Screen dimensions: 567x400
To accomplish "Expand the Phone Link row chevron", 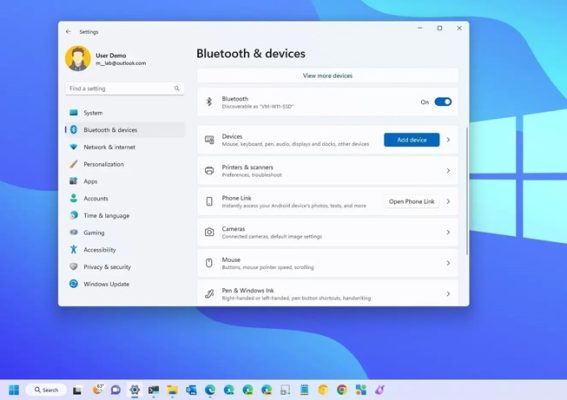I will point(448,201).
